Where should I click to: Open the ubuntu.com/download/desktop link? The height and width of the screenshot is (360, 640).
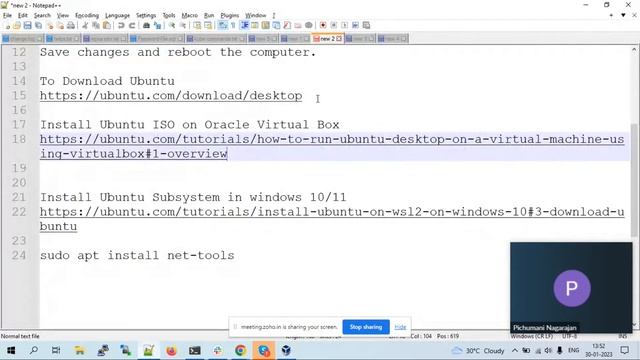171,96
